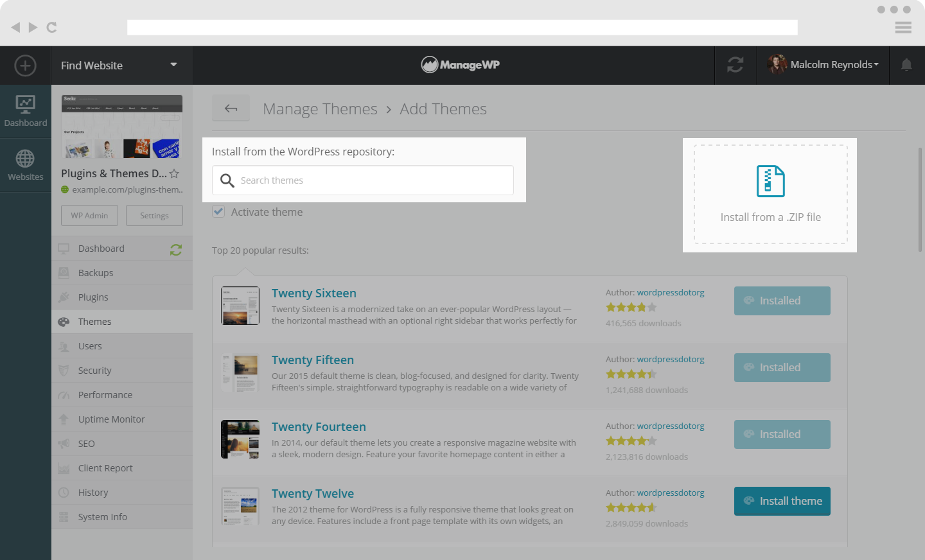This screenshot has height=560, width=925.
Task: Open the Twenty Twelve theme title
Action: (313, 494)
